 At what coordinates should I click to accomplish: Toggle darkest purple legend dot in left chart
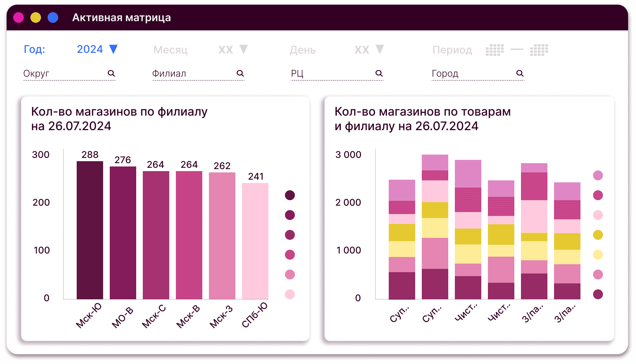[x=290, y=195]
